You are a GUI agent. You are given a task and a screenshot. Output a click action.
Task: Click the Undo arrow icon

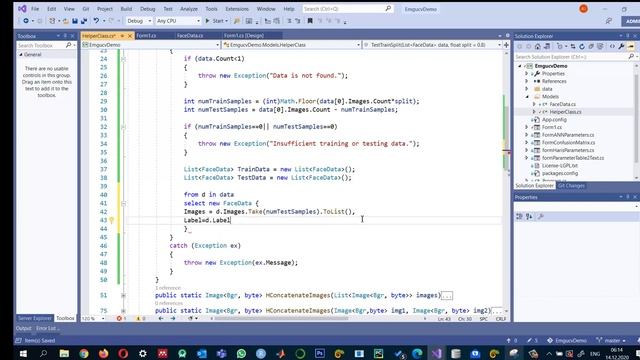pos(96,21)
